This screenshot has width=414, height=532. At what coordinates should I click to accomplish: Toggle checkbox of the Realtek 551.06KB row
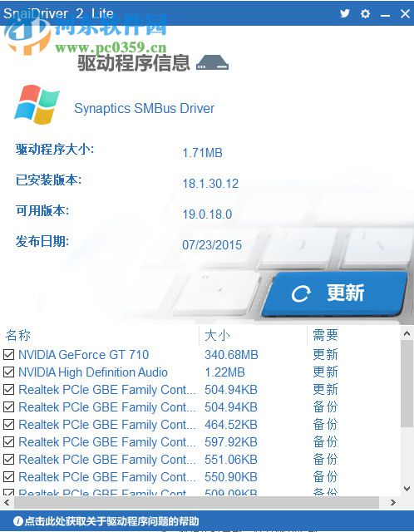pos(9,460)
